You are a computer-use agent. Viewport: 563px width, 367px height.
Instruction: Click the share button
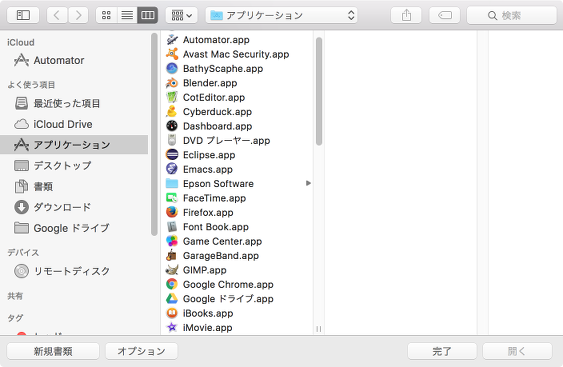pyautogui.click(x=406, y=15)
